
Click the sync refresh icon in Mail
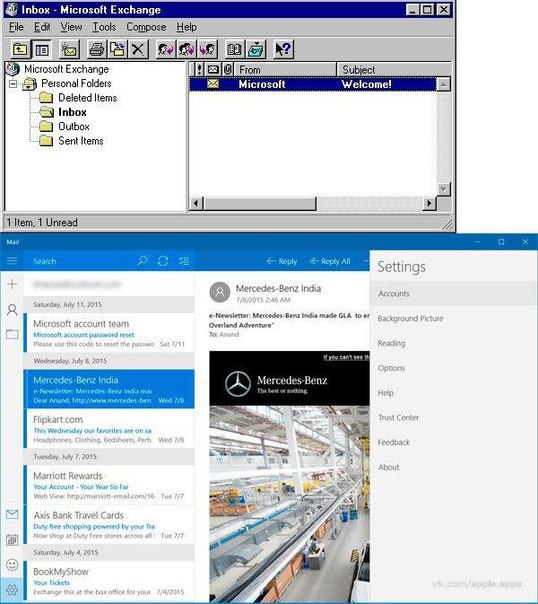coord(163,261)
